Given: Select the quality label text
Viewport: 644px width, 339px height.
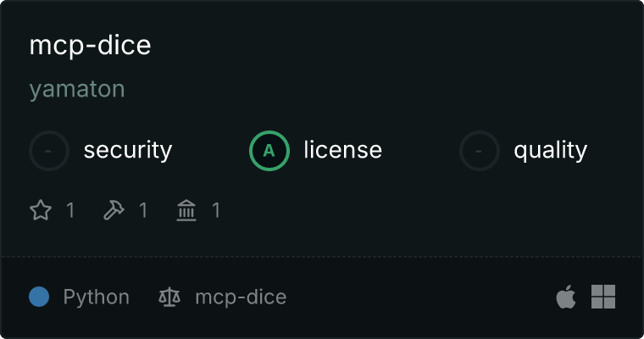Looking at the screenshot, I should 550,150.
